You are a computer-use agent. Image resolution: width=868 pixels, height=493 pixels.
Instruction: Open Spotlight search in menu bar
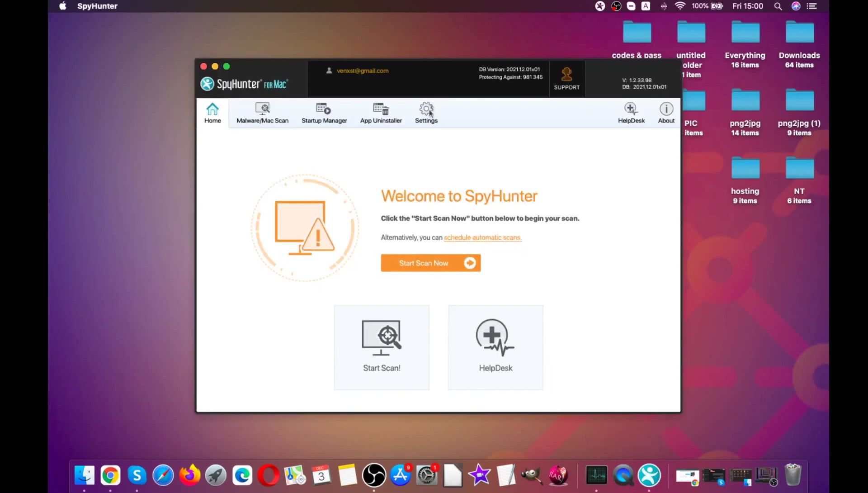(x=778, y=6)
